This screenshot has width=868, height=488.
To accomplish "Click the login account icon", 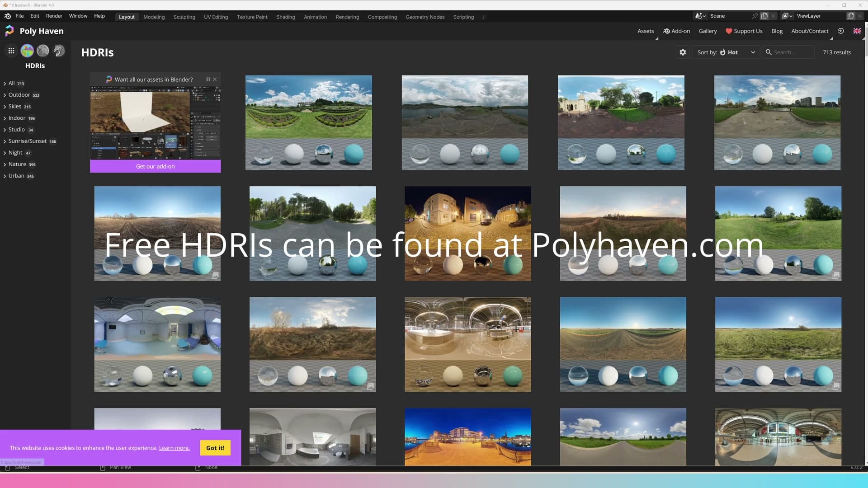I will [841, 31].
